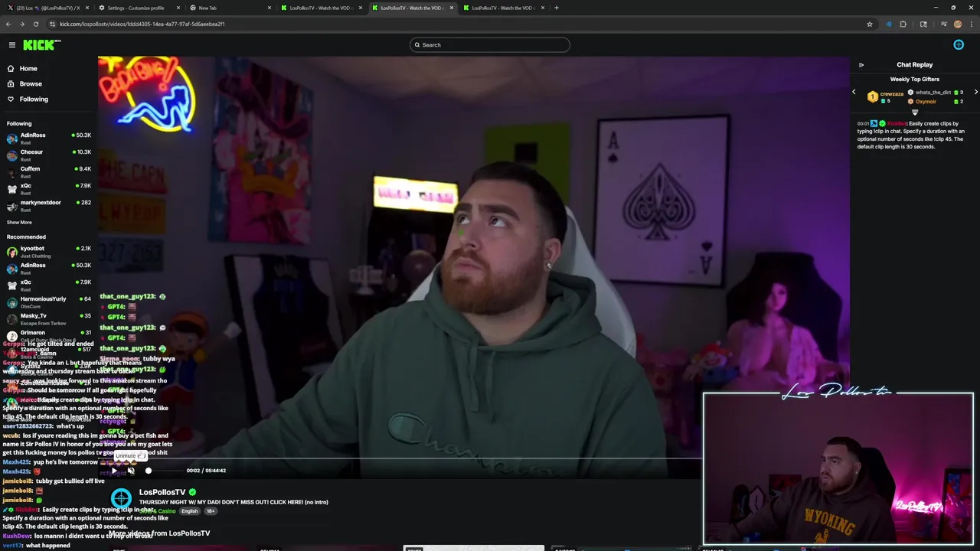Collapse the Chat Replay panel using the arrow icon
The height and width of the screenshot is (551, 980).
click(861, 65)
